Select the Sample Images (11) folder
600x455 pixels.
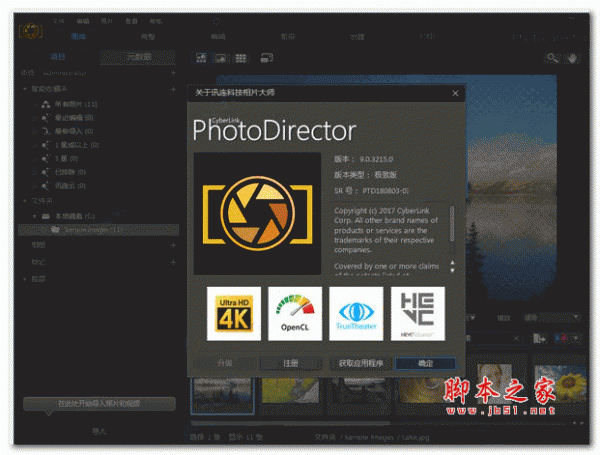click(x=99, y=230)
